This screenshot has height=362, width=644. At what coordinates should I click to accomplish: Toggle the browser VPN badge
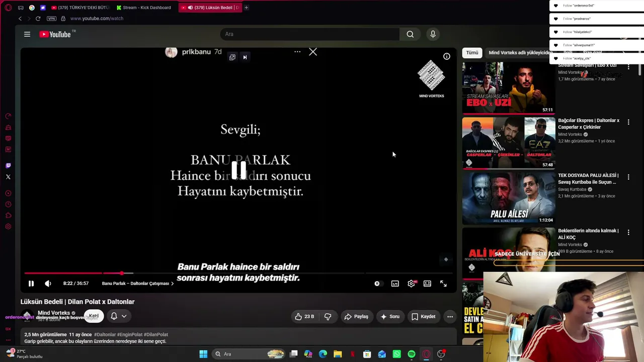tap(51, 19)
